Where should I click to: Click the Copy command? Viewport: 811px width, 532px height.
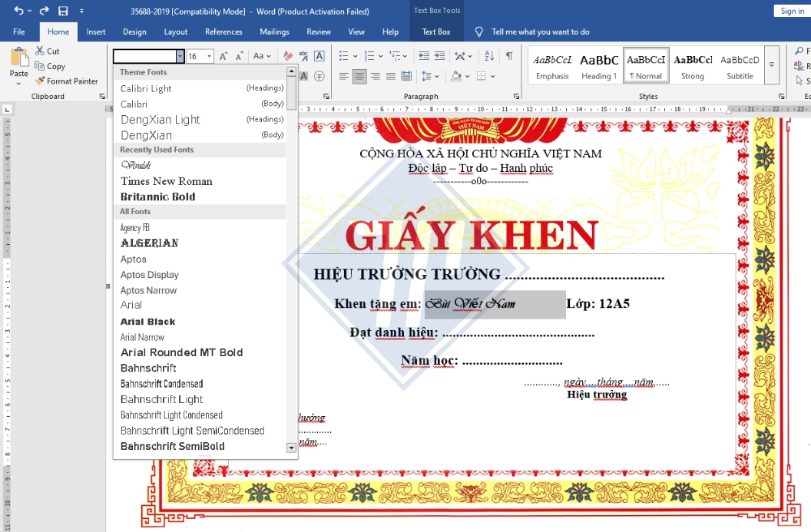(x=50, y=66)
